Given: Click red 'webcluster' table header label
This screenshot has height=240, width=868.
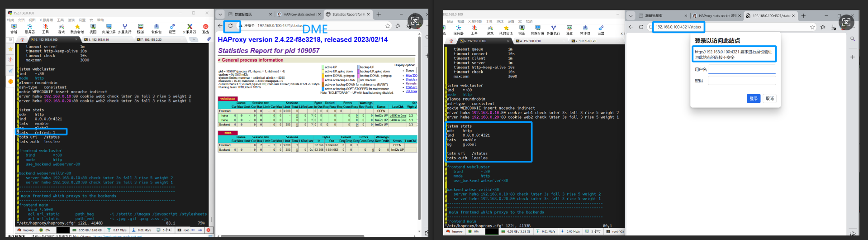Looking at the screenshot, I should click(228, 98).
